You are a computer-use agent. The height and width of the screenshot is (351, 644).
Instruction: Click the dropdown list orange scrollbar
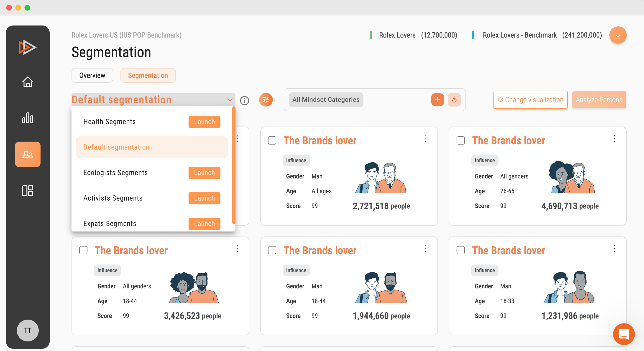pos(234,165)
